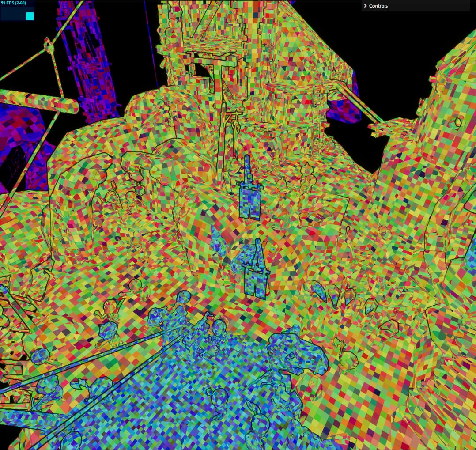476x450 pixels.
Task: Click the cyan bar in FPS graph
Action: 30,16
